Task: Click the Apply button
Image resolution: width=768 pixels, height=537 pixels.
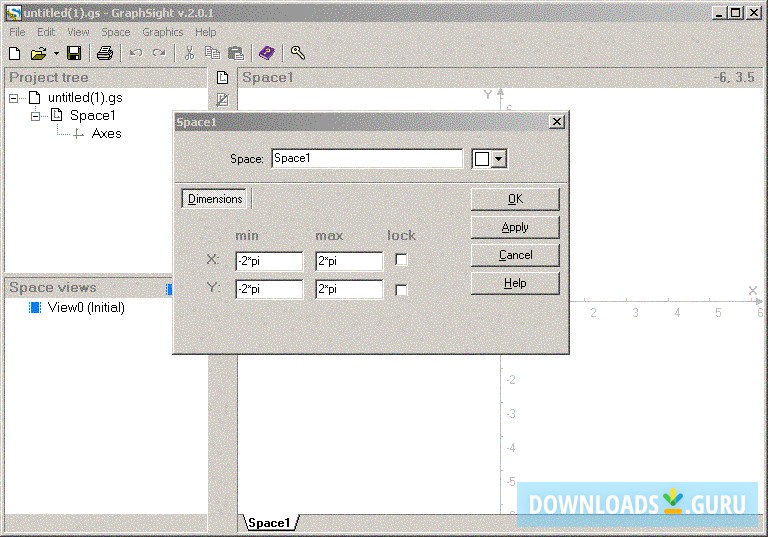Action: coord(515,227)
